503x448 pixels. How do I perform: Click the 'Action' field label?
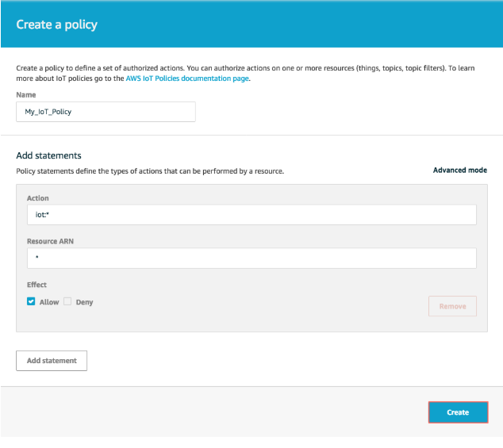(38, 198)
